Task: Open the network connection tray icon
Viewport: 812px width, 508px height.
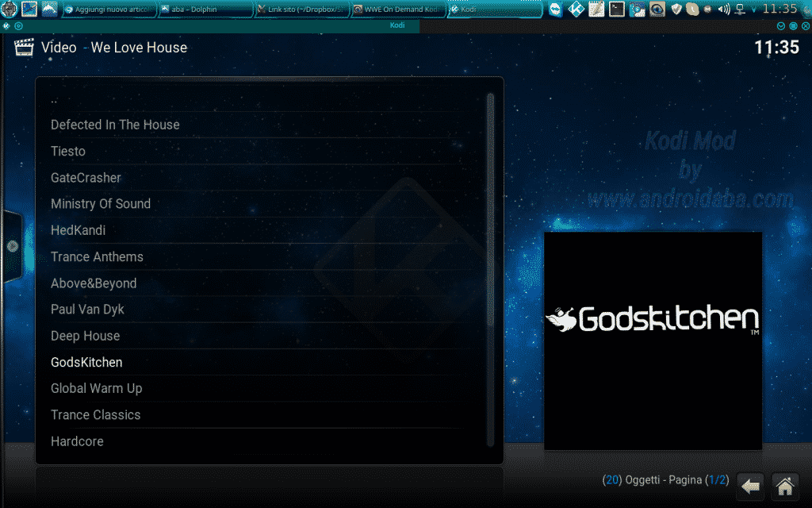Action: pos(740,10)
